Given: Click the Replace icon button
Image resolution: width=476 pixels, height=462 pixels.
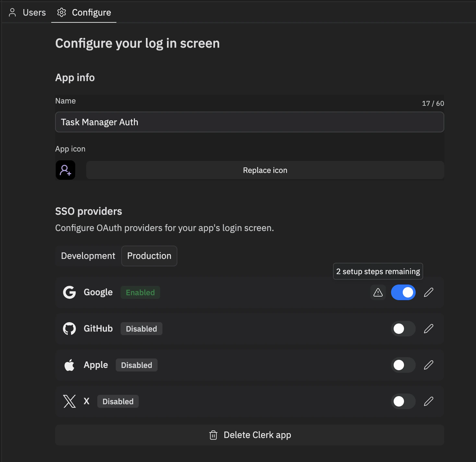Looking at the screenshot, I should 265,170.
